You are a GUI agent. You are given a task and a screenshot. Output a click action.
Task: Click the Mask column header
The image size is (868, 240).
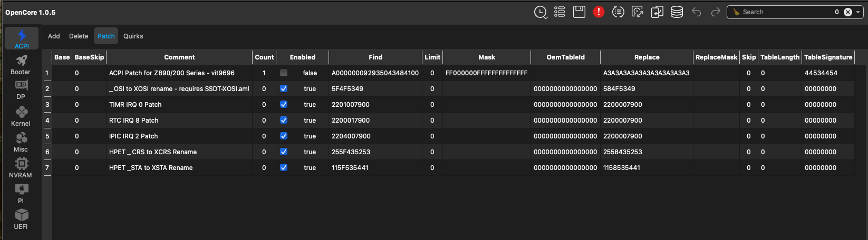(x=487, y=57)
